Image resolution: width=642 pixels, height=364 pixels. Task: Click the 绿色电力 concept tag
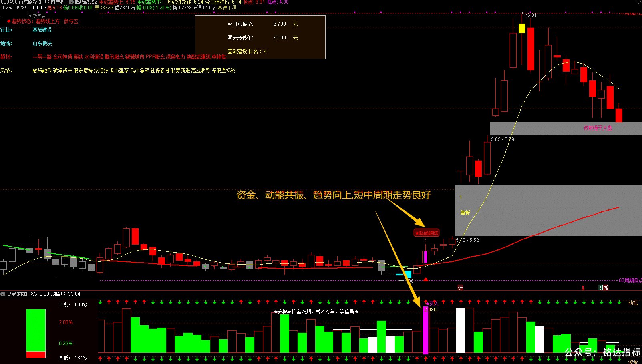tap(175, 57)
